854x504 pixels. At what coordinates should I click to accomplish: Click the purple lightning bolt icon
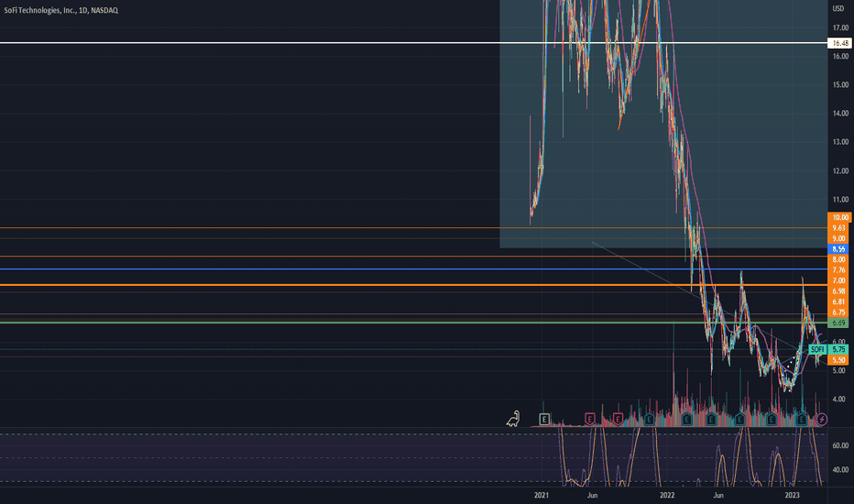[821, 419]
